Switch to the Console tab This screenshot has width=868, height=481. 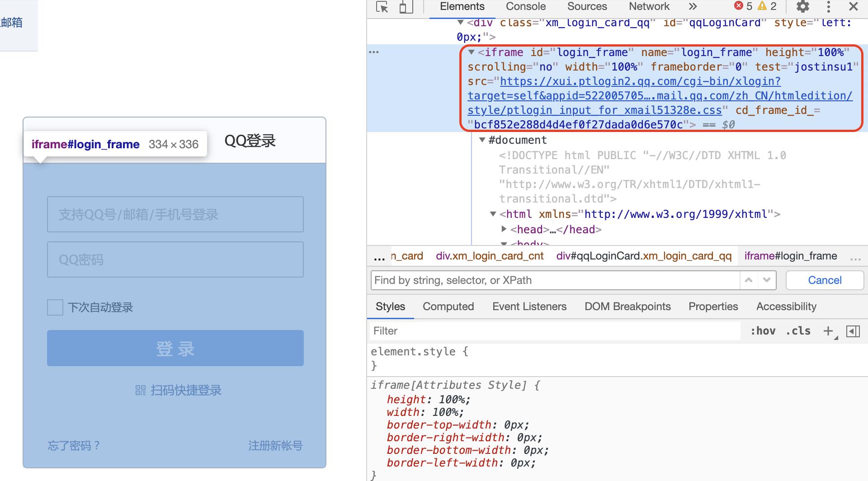[526, 6]
